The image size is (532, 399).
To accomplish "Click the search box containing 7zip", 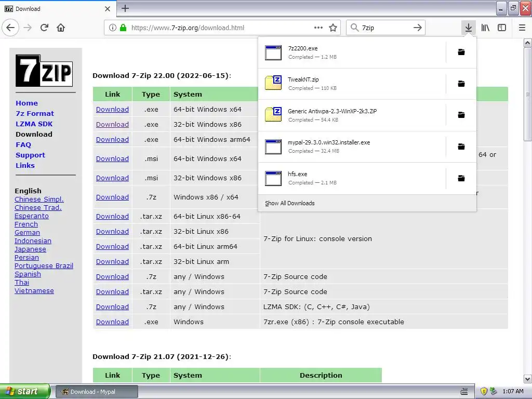I will coord(385,28).
